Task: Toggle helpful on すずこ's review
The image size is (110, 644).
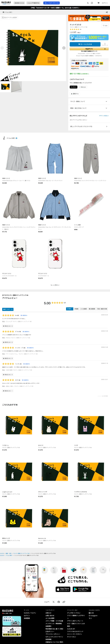Action: tap(8, 391)
